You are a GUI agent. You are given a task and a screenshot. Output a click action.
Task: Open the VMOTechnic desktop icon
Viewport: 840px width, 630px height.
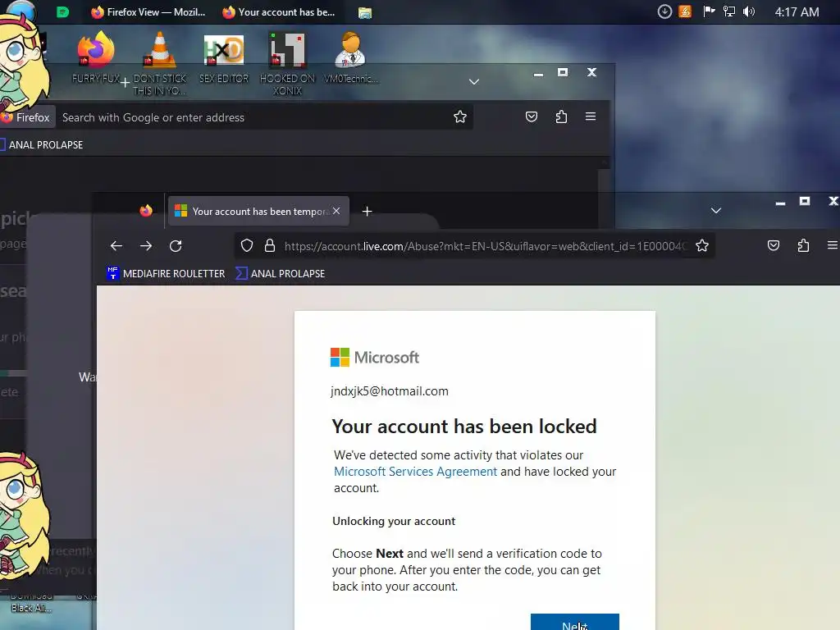pyautogui.click(x=351, y=57)
